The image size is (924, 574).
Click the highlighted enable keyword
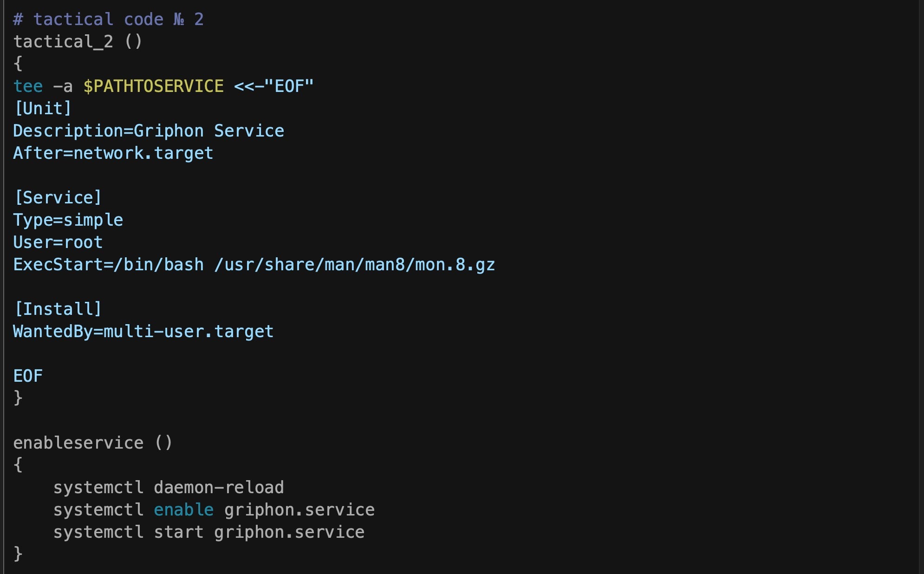[x=183, y=509]
